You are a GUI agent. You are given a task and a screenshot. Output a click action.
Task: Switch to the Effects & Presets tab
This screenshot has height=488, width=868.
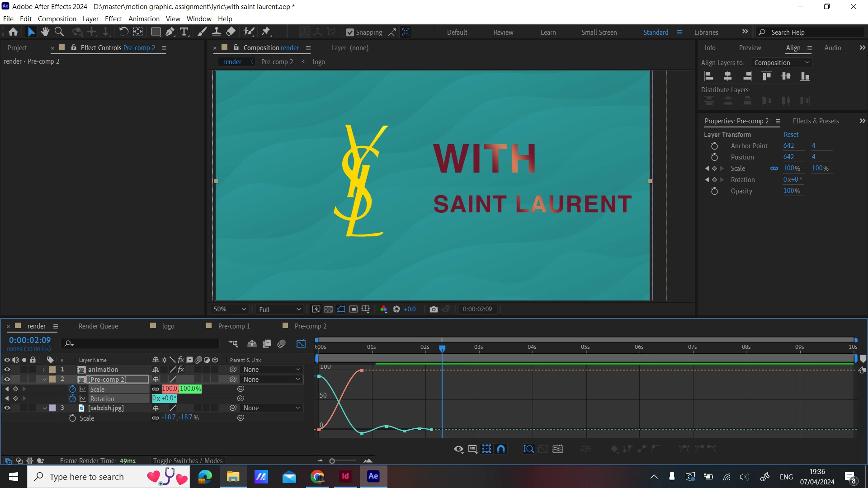point(816,121)
